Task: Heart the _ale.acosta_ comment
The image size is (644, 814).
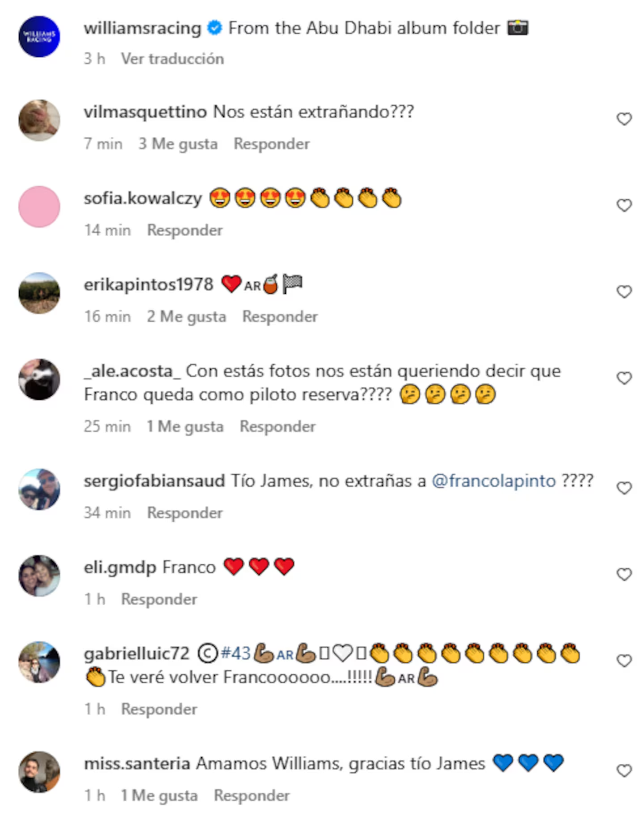Action: pyautogui.click(x=624, y=378)
